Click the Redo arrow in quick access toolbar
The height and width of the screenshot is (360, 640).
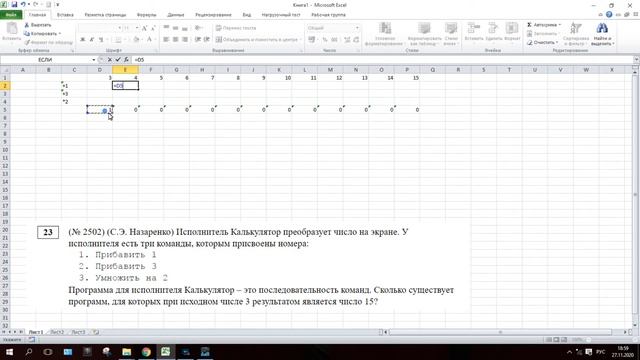click(x=36, y=4)
